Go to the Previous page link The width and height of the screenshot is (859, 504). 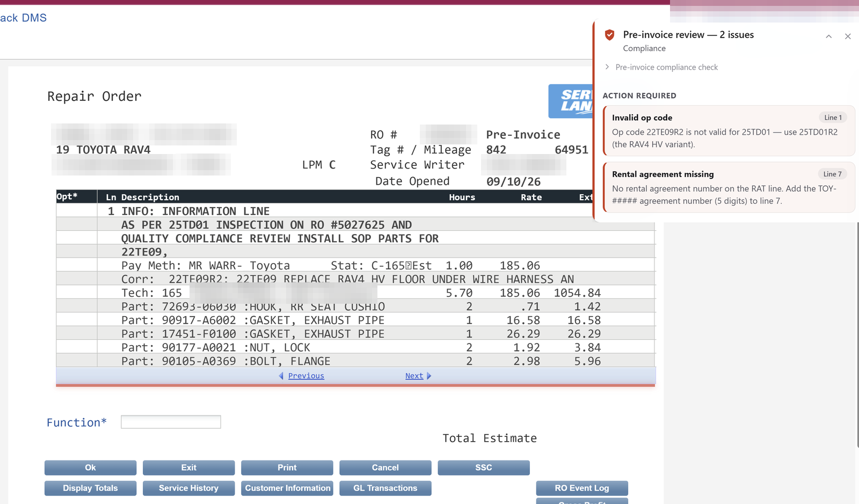[306, 376]
